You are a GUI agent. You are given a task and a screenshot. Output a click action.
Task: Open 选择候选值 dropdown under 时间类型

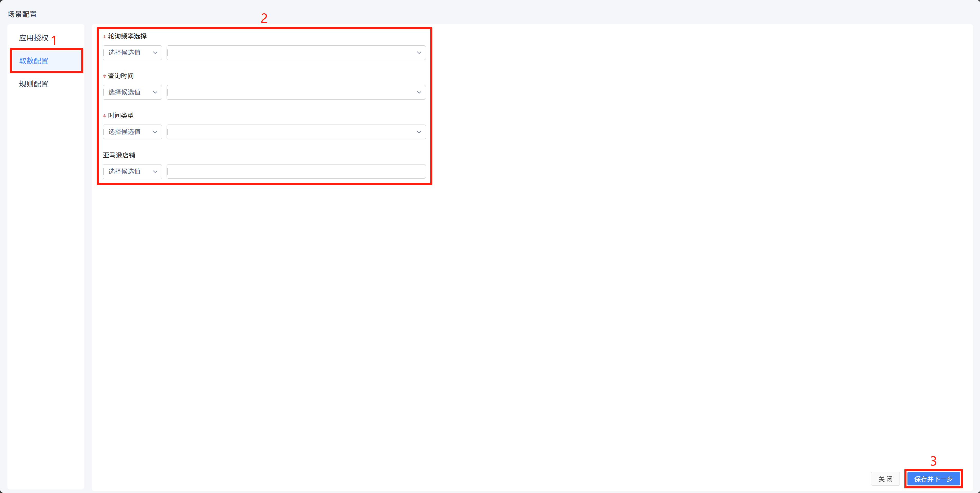tap(132, 132)
